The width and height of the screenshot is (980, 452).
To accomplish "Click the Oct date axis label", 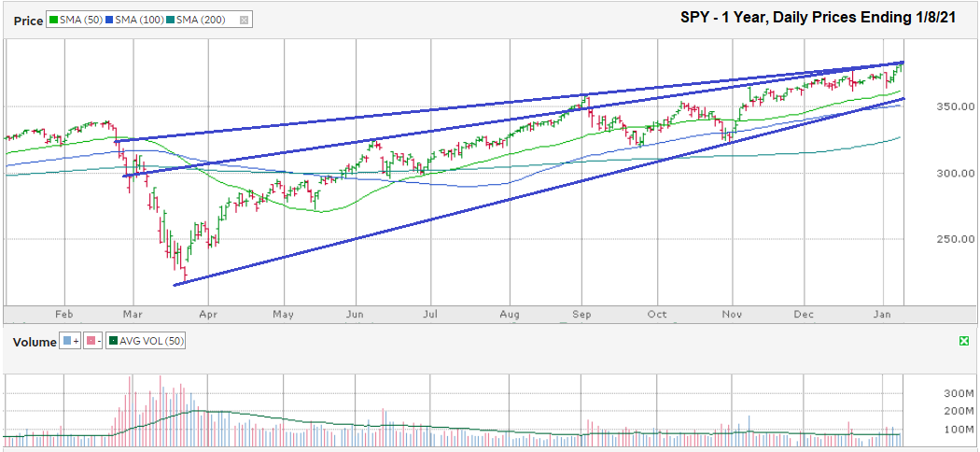I will pos(657,316).
